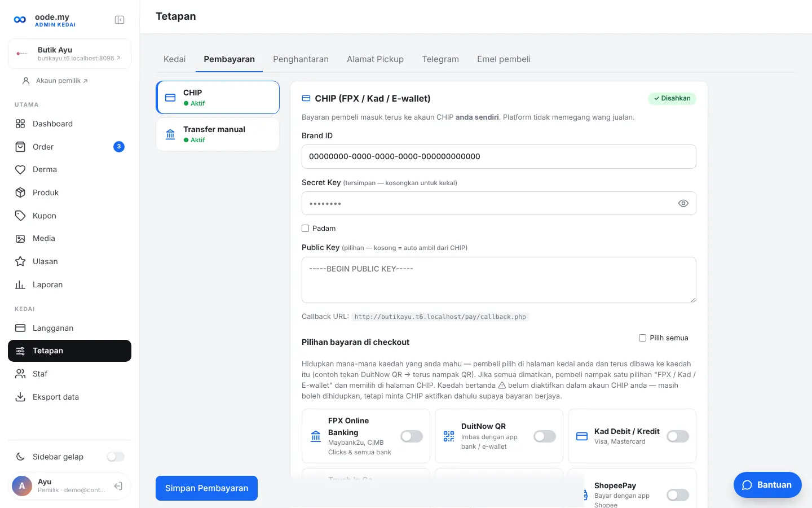Screen dimensions: 812x508
Task: Click the oode.my infinity logo
Action: coord(20,20)
